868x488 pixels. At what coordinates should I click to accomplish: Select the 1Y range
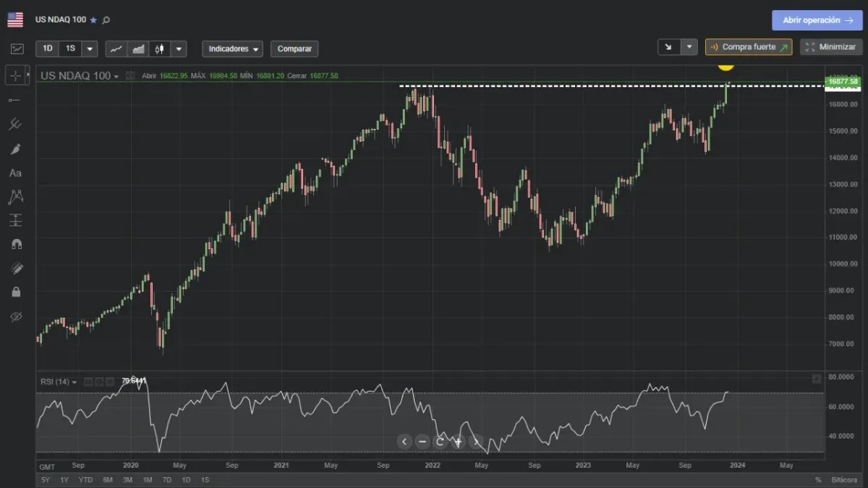64,480
